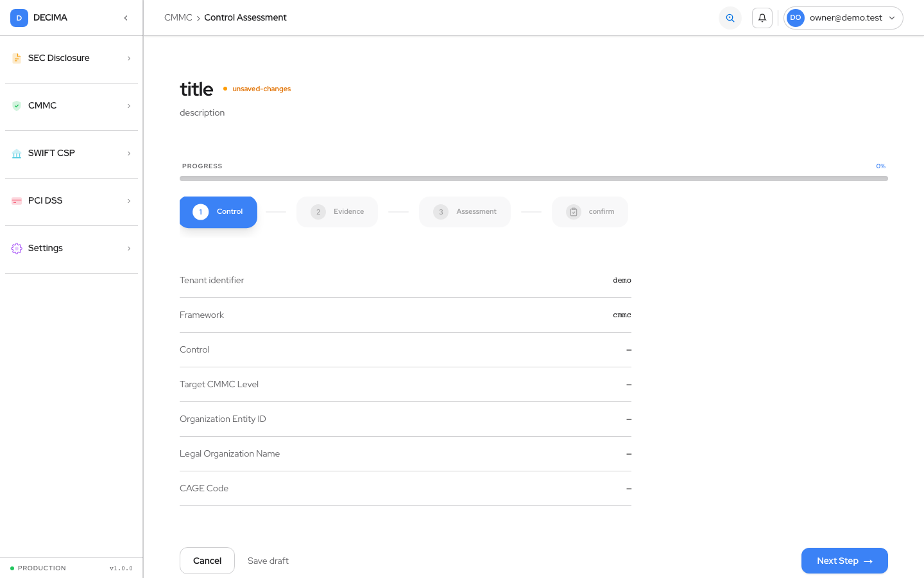
Task: Open SEC Disclosure menu item
Action: [x=71, y=58]
